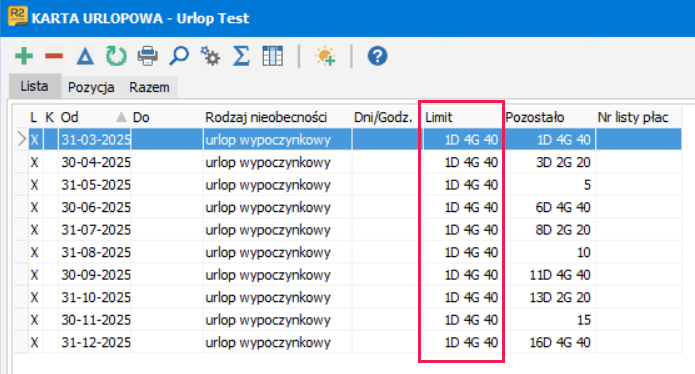695x374 pixels.
Task: Click the K column header
Action: tap(50, 117)
